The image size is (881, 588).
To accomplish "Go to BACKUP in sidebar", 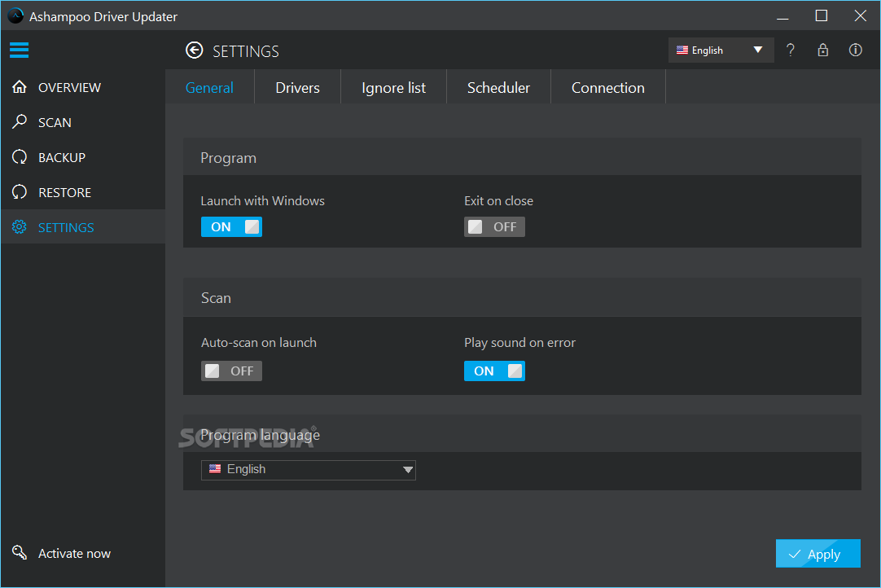I will [83, 157].
